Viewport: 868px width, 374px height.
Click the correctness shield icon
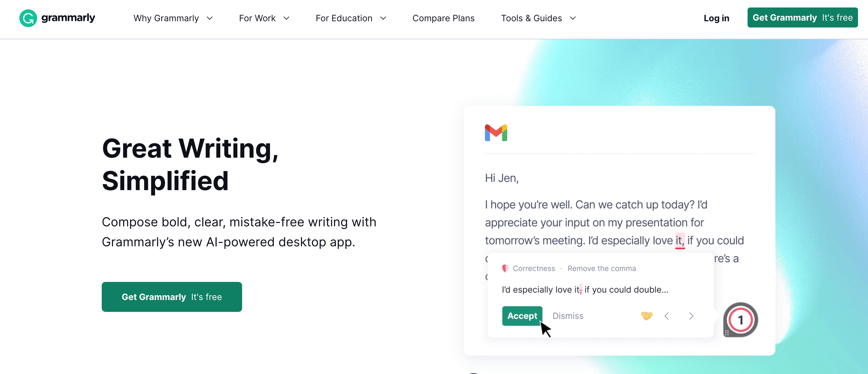pyautogui.click(x=504, y=268)
